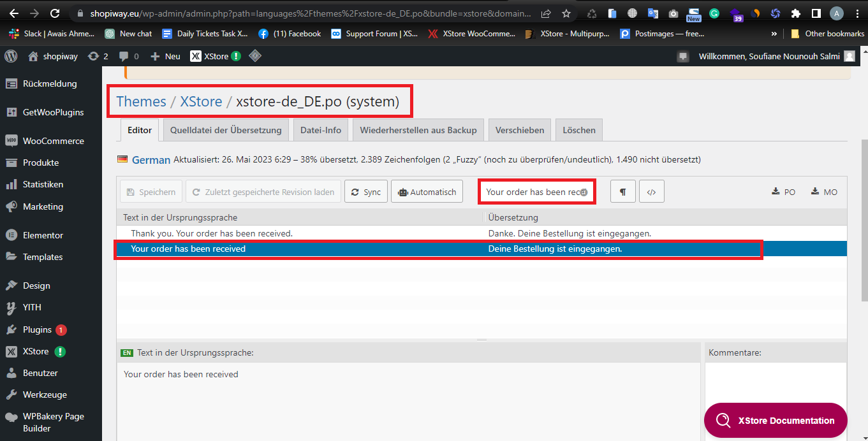Open screen notifications icon beside Willkommen

tap(683, 57)
